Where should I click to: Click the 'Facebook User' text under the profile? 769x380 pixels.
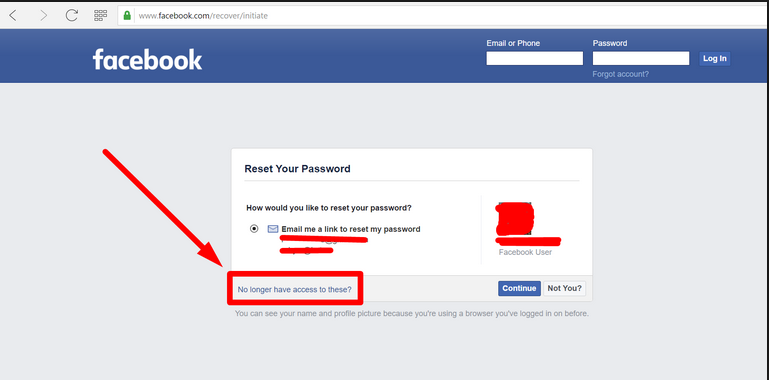525,252
